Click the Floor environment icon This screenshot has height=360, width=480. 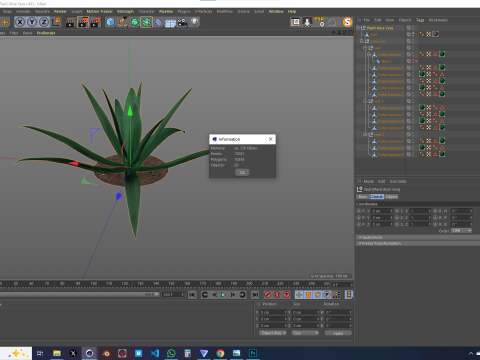click(x=170, y=23)
